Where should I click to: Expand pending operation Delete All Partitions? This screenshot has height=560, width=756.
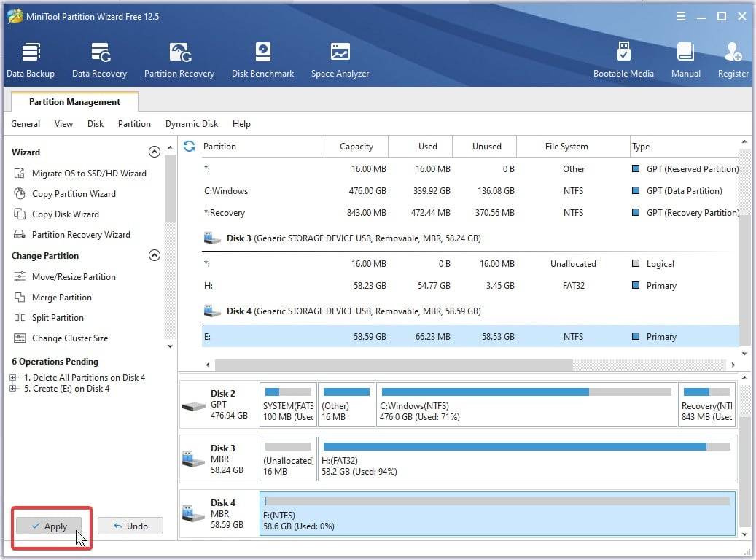[x=13, y=378]
